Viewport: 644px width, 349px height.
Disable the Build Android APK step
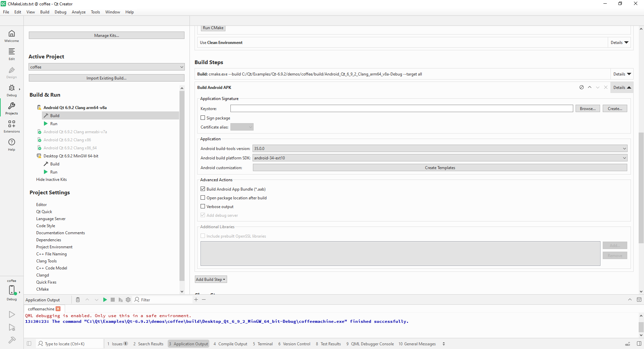[582, 87]
